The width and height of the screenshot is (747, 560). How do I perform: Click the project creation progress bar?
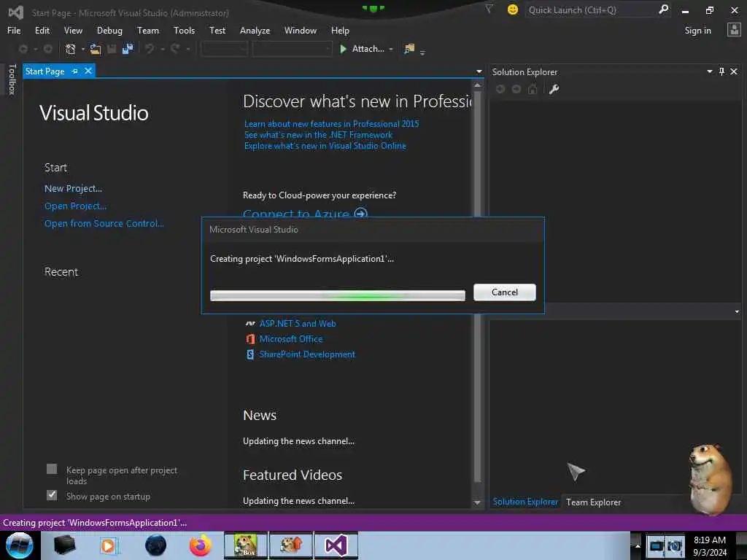coord(337,295)
